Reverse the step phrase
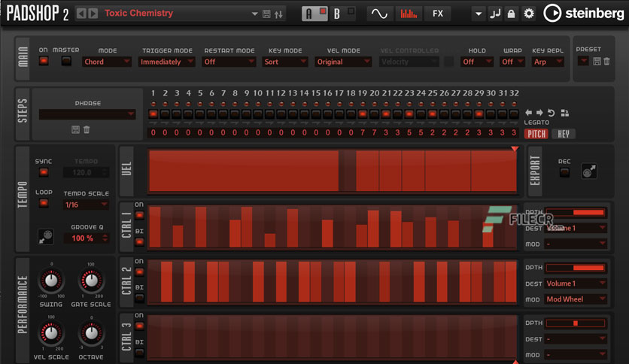629x364 pixels. [x=552, y=113]
